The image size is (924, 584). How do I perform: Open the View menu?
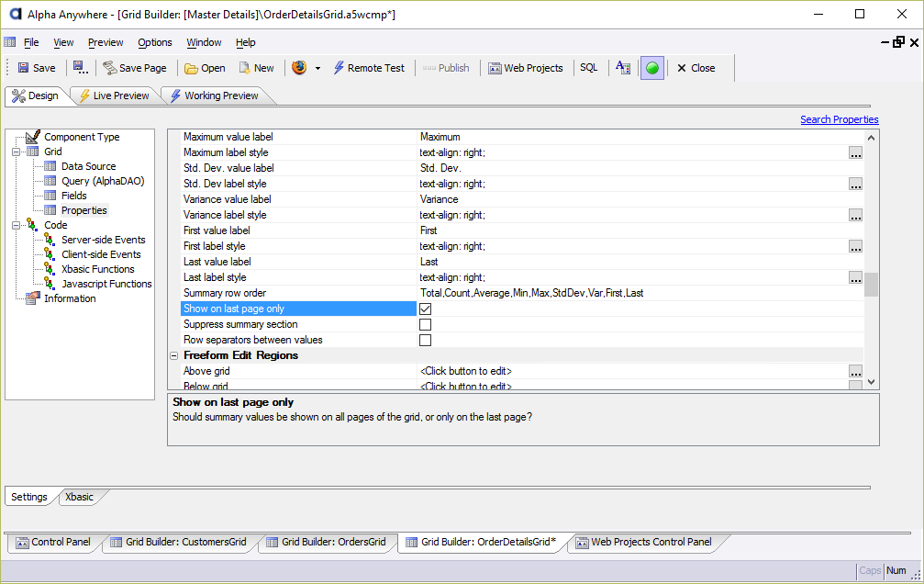[63, 42]
